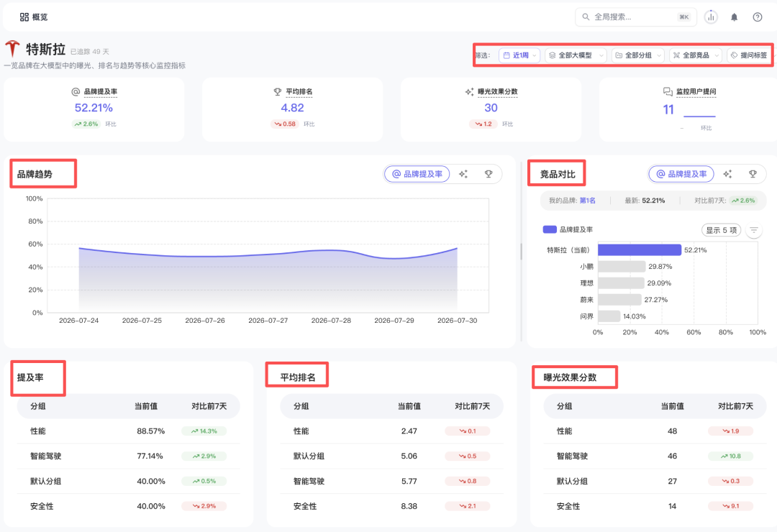Viewport: 777px width, 532px height.
Task: Switch 品牌趋势 chart to sparkle score icon
Action: coord(463,174)
